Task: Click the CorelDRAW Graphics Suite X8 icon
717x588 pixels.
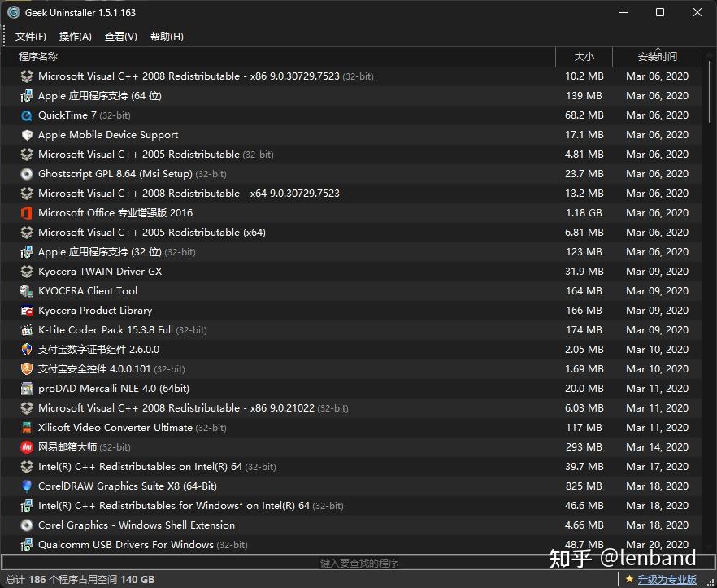Action: tap(27, 486)
